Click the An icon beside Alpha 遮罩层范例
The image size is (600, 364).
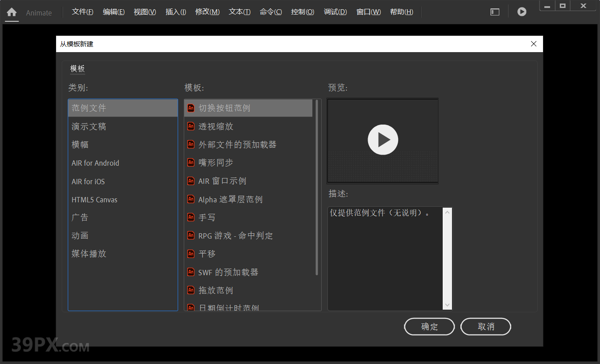(191, 199)
